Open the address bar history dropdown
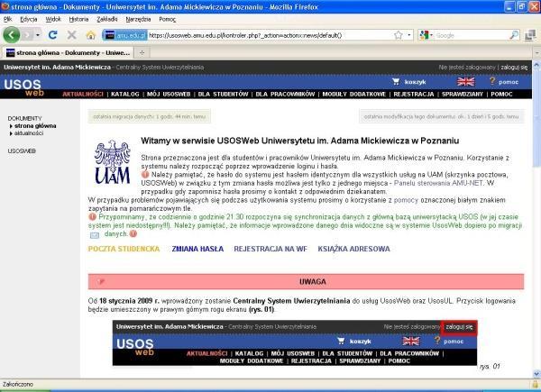Image resolution: width=541 pixels, height=392 pixels. pos(409,35)
